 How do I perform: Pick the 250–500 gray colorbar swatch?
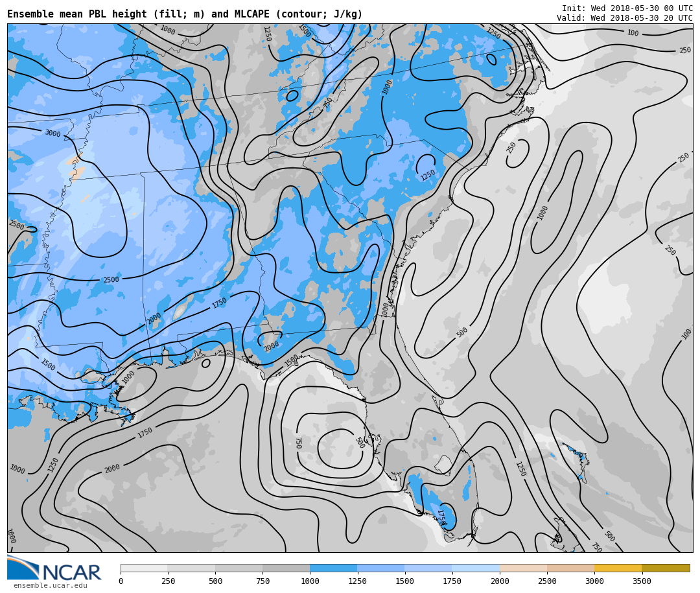191,568
